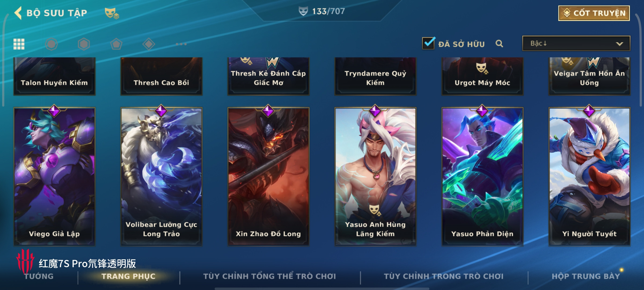Switch to Hộp Trưng Bày tab
Image resolution: width=644 pixels, height=290 pixels.
(x=586, y=276)
